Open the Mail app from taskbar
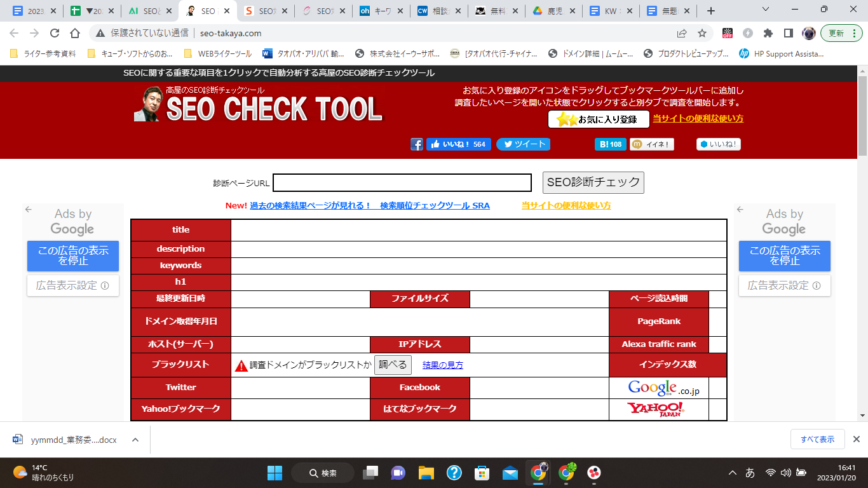 [510, 473]
